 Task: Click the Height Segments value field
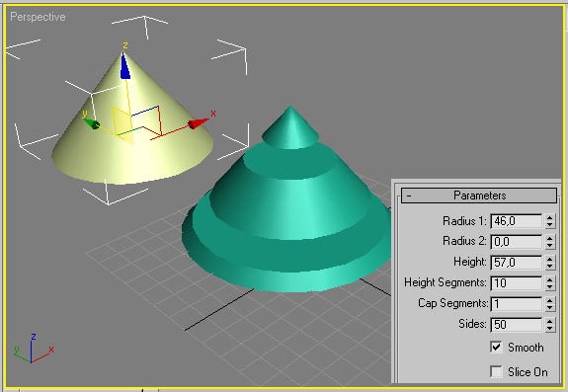point(517,282)
